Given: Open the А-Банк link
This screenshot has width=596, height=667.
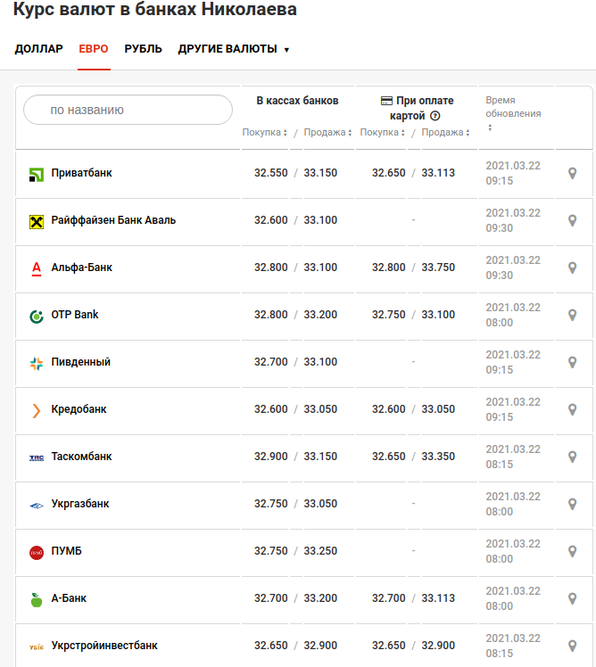Looking at the screenshot, I should tap(68, 598).
